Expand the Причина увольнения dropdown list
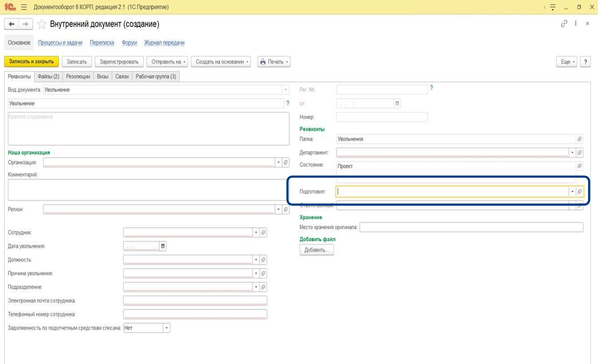The image size is (598, 364). point(256,273)
